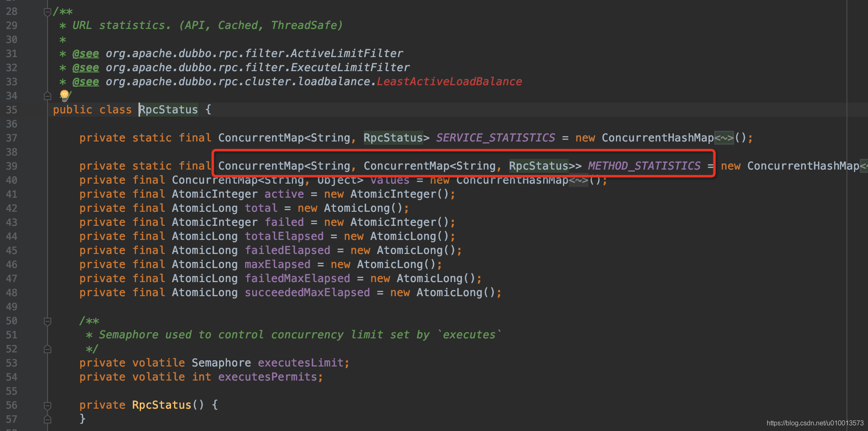Click the fold end marker on line 34

(x=47, y=96)
